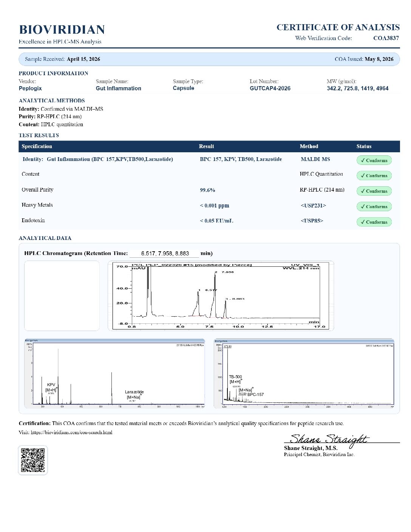Viewport: 411px width, 532px height.
Task: Click the <USP85> method cell
Action: (x=312, y=221)
